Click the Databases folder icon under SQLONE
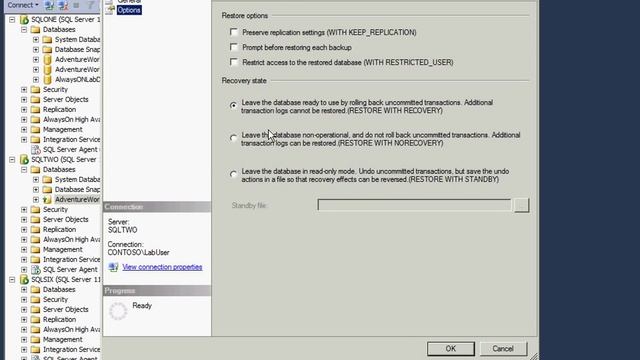Image resolution: width=640 pixels, height=360 pixels. coord(36,30)
